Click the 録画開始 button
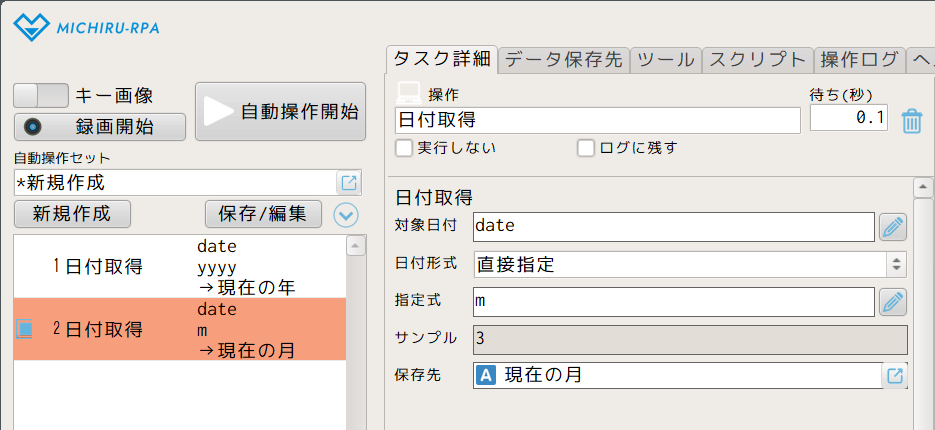 click(100, 127)
